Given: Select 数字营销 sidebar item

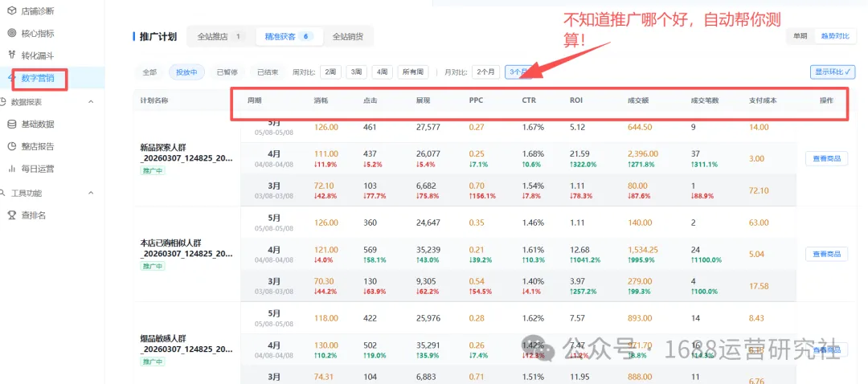Looking at the screenshot, I should [38, 78].
